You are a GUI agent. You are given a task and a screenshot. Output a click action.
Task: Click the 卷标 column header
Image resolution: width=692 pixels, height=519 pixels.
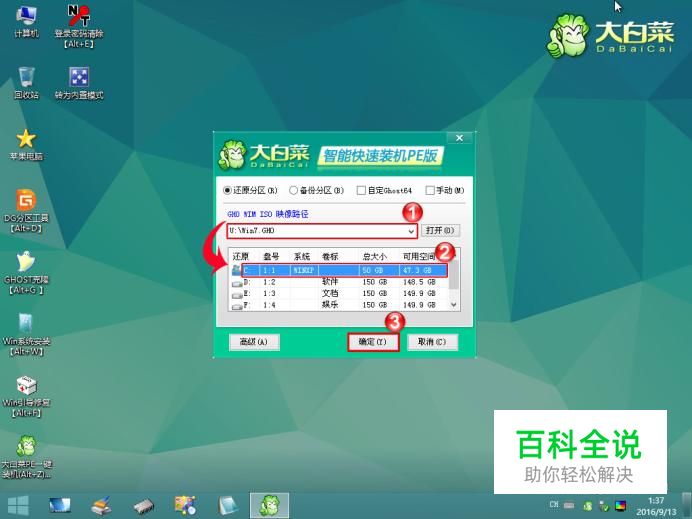[x=330, y=256]
